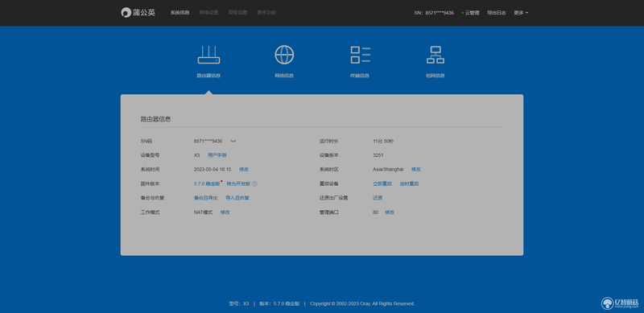Image resolution: width=644 pixels, height=313 pixels.
Task: Select the 高级设置 menu item
Action: 237,13
